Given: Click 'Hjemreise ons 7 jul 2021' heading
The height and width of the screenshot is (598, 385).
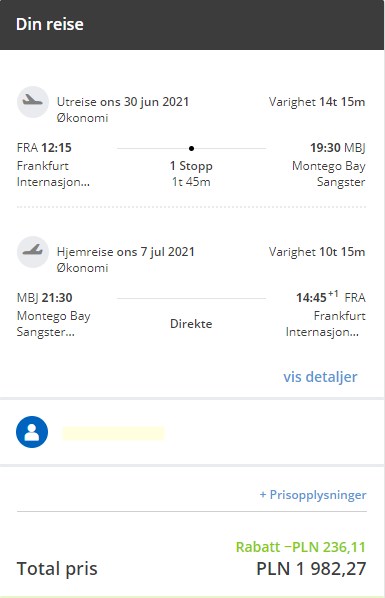Looking at the screenshot, I should tap(126, 252).
